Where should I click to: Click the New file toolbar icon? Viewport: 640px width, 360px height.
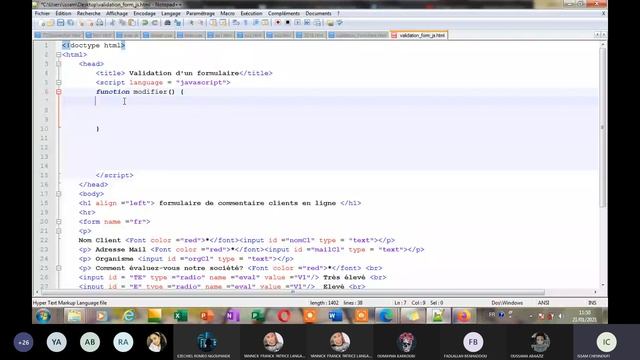tap(42, 23)
